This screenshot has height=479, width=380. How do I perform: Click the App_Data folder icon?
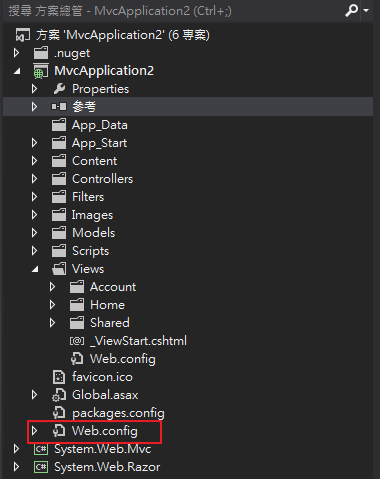(59, 125)
